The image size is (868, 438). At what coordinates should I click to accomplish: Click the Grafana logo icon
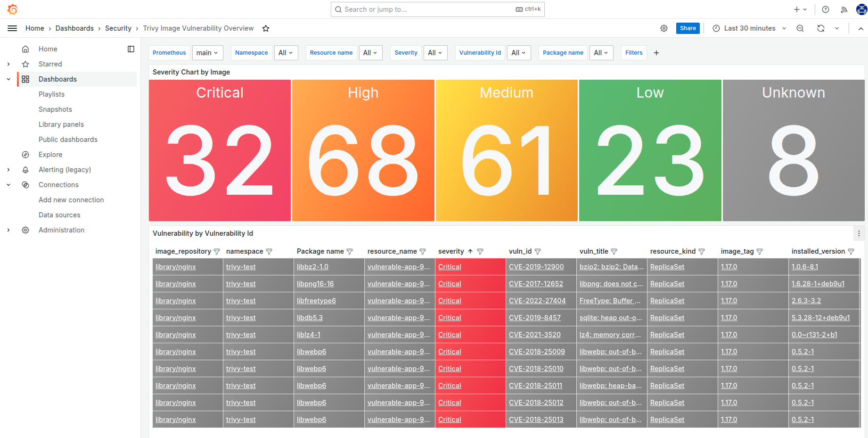coord(13,9)
